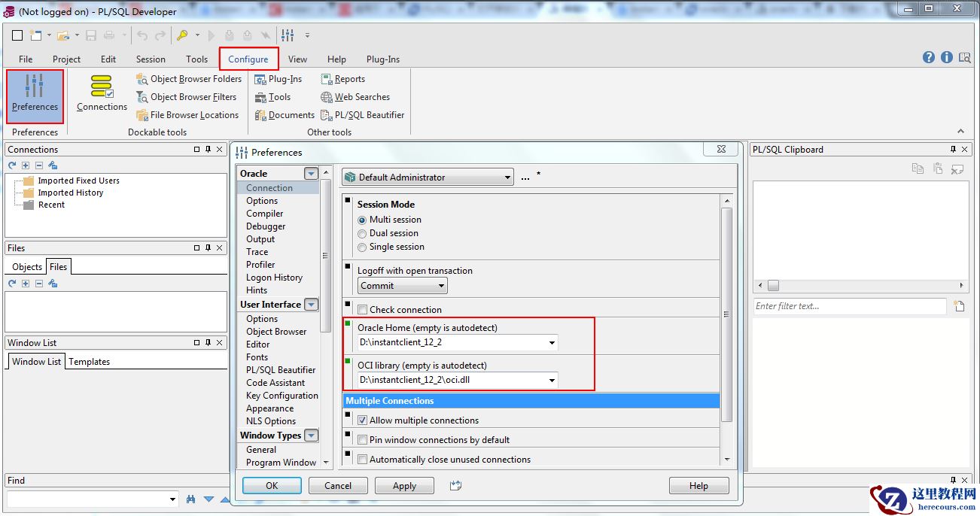Viewport: 980px width, 516px height.
Task: Click the clipboard Enter filter text field
Action: click(x=850, y=306)
